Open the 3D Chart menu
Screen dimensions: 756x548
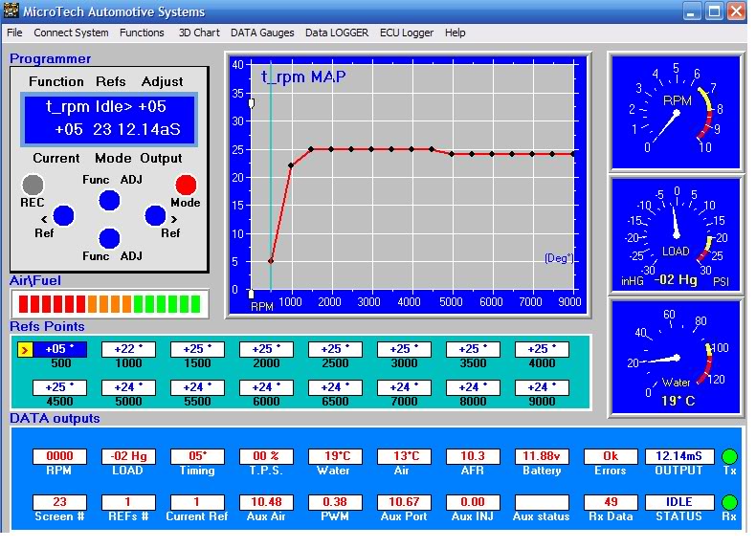pyautogui.click(x=199, y=33)
